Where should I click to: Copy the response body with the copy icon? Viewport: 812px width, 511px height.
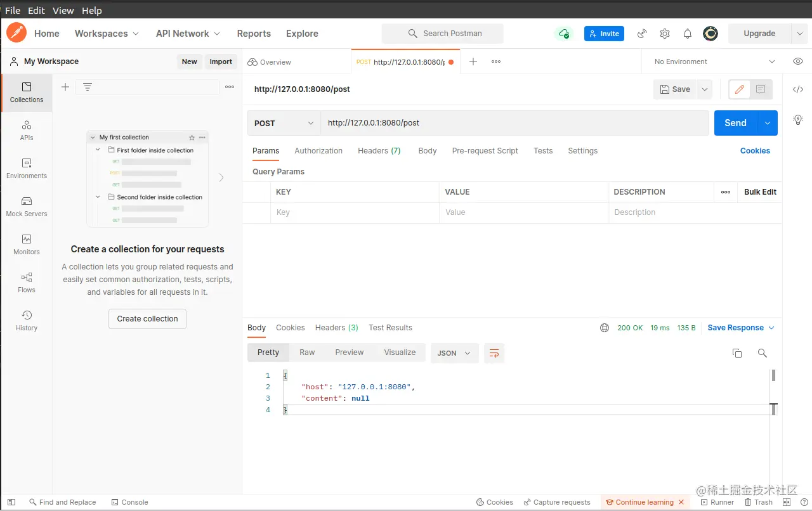click(x=737, y=353)
